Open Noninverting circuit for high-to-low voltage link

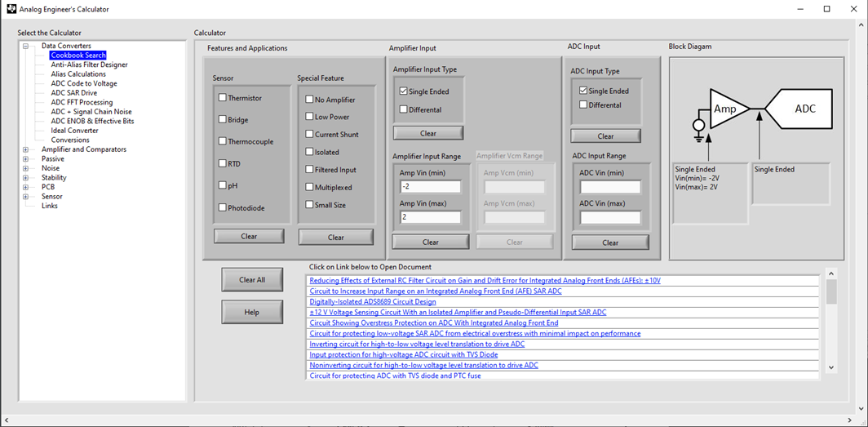coord(424,365)
